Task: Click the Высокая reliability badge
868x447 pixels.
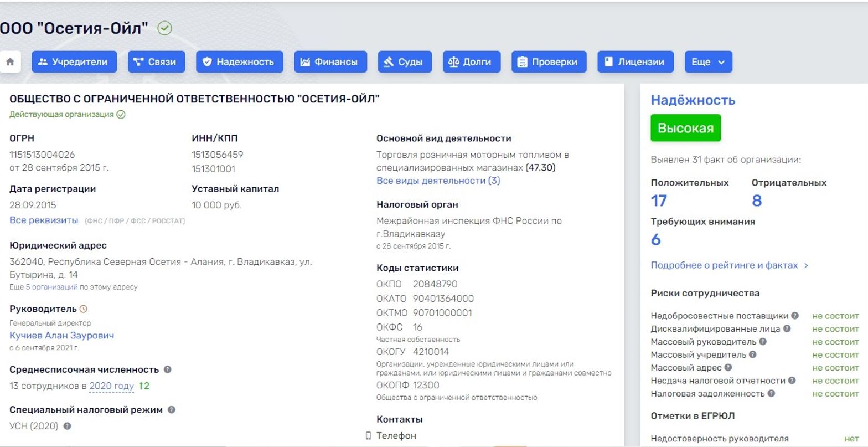Action: [685, 128]
